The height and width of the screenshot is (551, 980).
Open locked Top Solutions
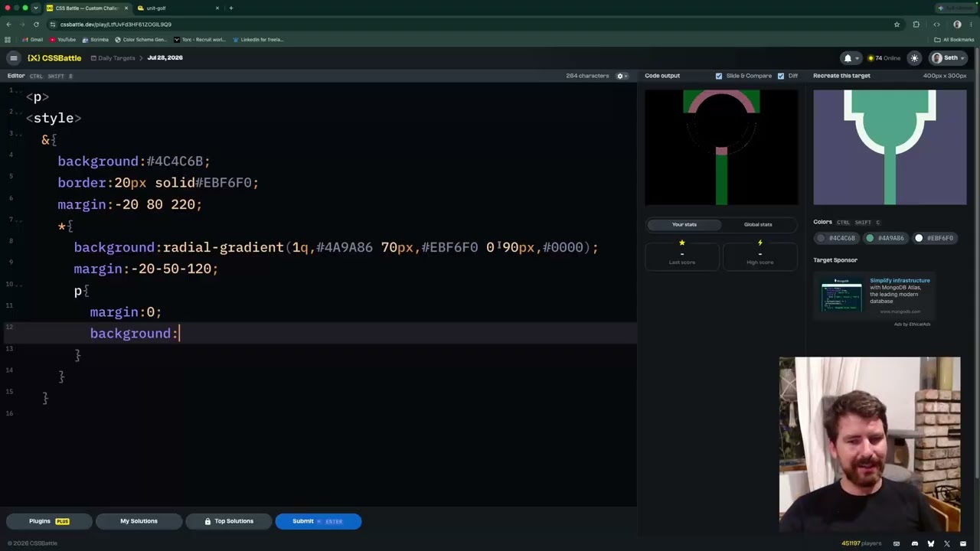click(x=228, y=521)
